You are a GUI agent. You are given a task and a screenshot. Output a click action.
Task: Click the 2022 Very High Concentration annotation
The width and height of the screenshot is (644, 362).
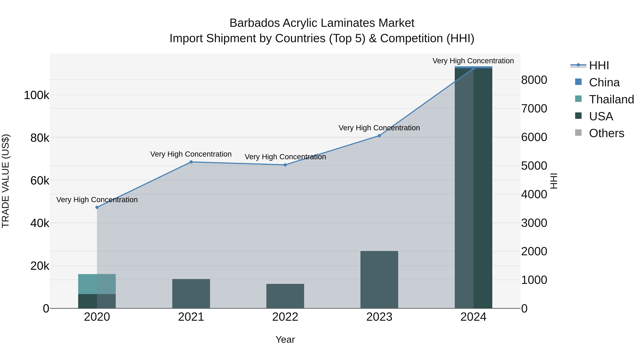pos(285,157)
